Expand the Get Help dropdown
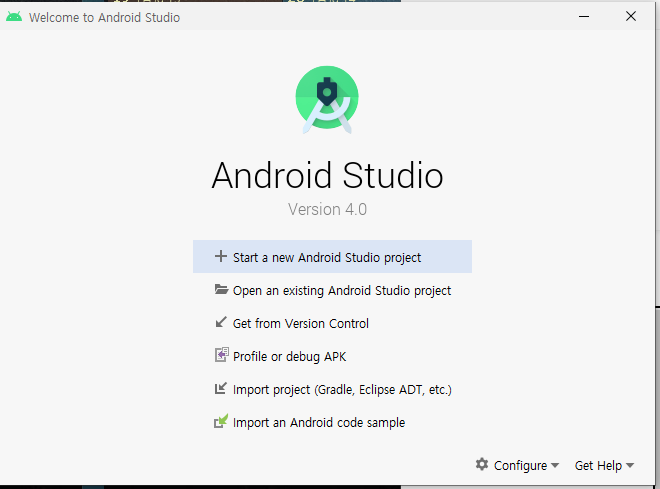Screen dimensions: 660x489 pos(604,465)
